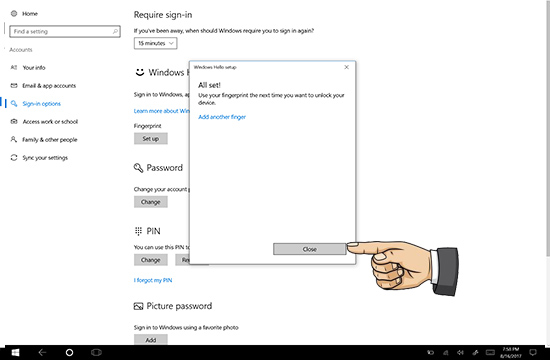Click Add under Picture password
Screen dimensions: 550x360
coord(150,340)
